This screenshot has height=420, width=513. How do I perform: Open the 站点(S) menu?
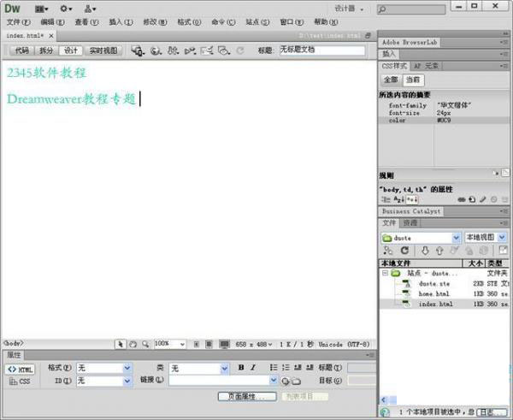point(257,22)
